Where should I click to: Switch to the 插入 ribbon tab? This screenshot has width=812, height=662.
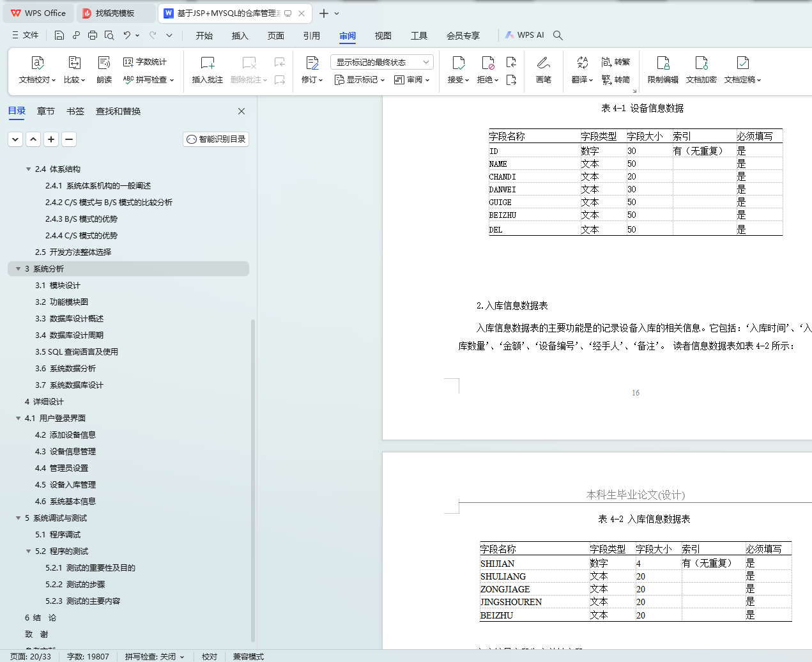coord(240,36)
